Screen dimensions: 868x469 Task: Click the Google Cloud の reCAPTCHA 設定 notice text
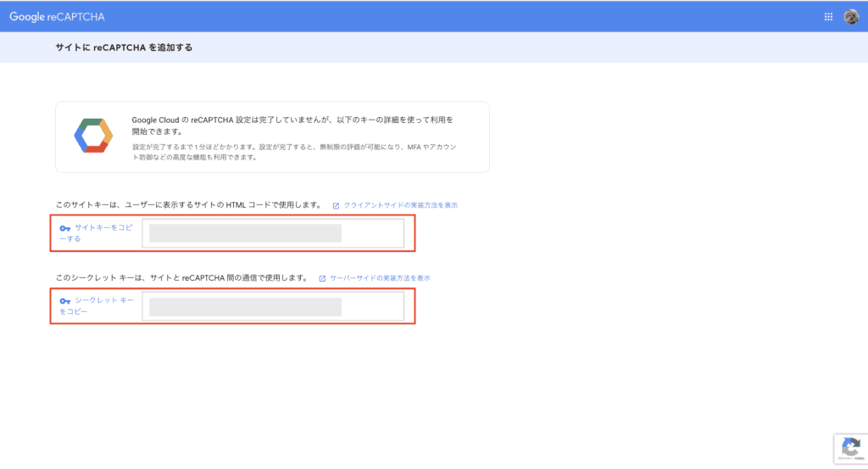292,126
